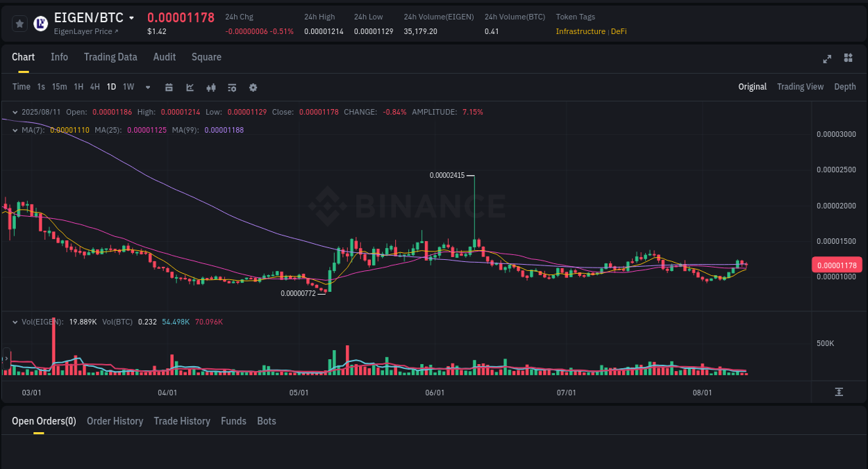This screenshot has height=469, width=868.
Task: Expand chart to fullscreen view
Action: (827, 59)
